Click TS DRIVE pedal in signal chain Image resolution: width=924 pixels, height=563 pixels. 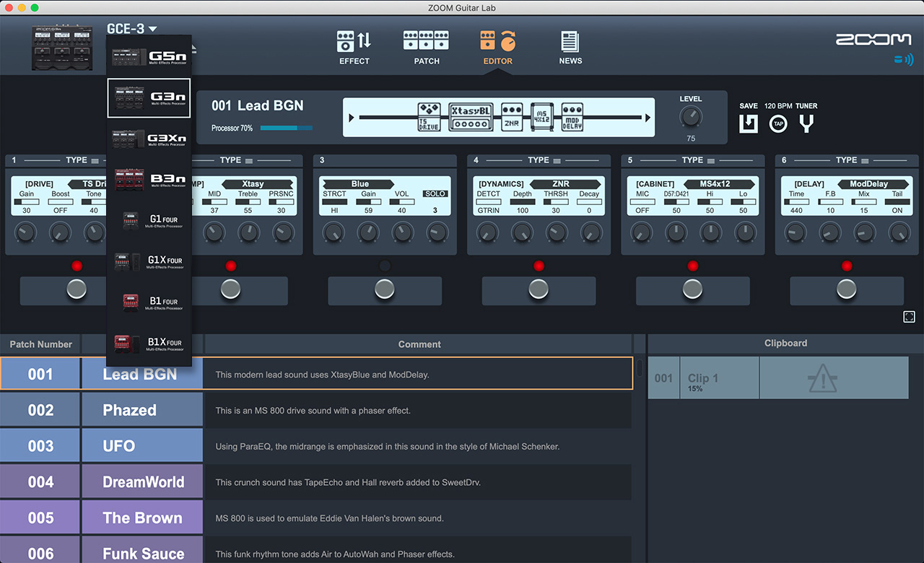429,117
